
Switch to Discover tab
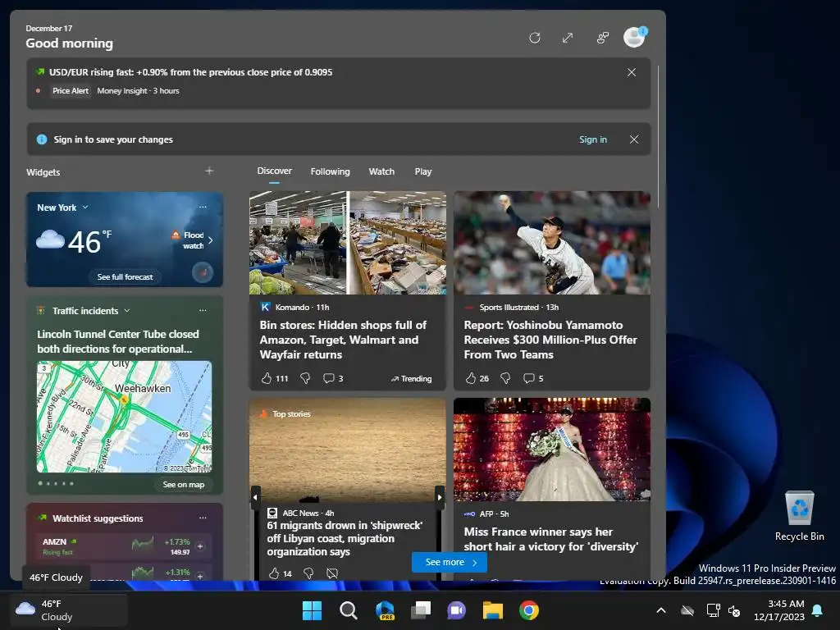tap(274, 171)
